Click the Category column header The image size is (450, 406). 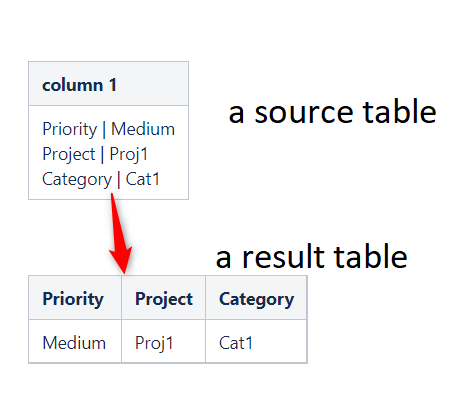(256, 298)
